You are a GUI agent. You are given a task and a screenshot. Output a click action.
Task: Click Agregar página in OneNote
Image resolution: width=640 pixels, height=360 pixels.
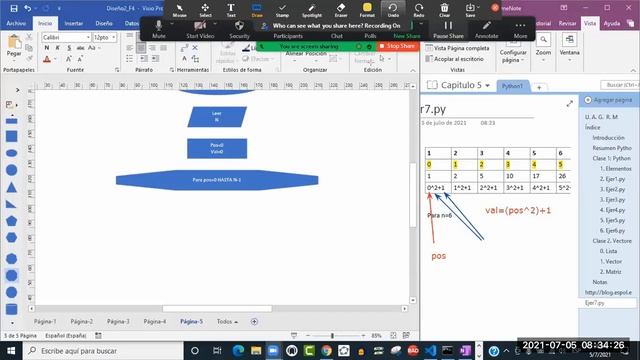[x=608, y=100]
